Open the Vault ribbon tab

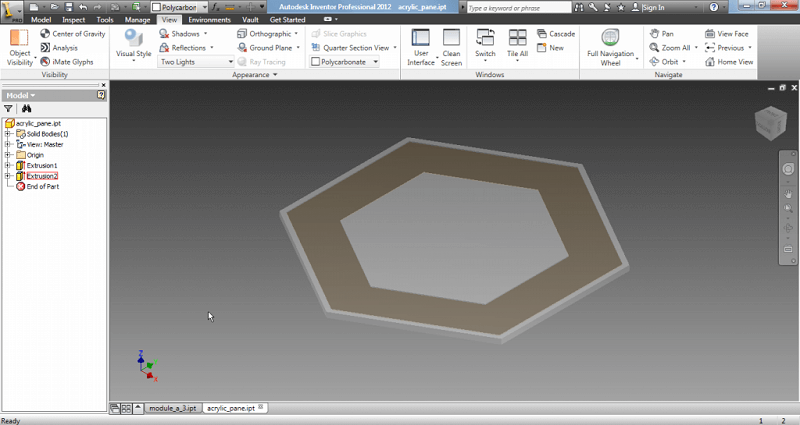(x=250, y=19)
